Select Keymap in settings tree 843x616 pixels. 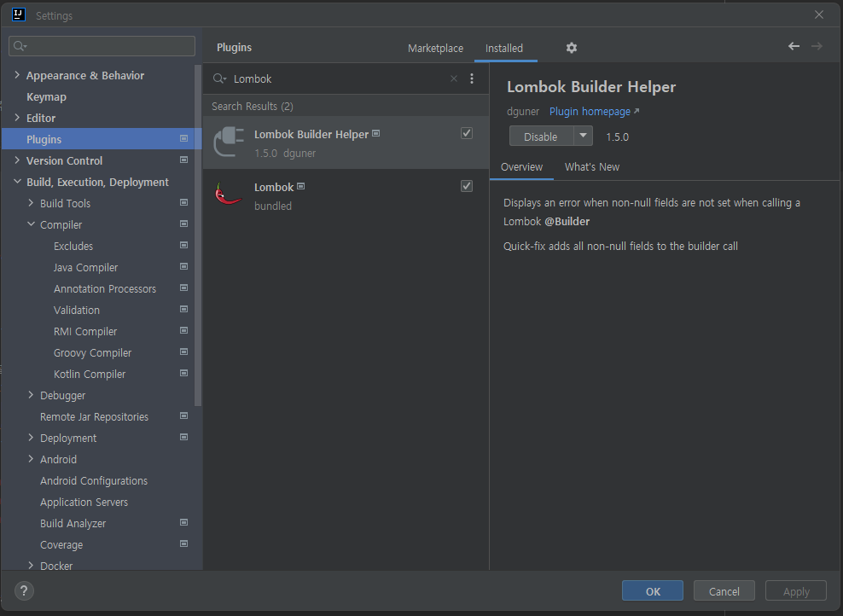[x=46, y=96]
